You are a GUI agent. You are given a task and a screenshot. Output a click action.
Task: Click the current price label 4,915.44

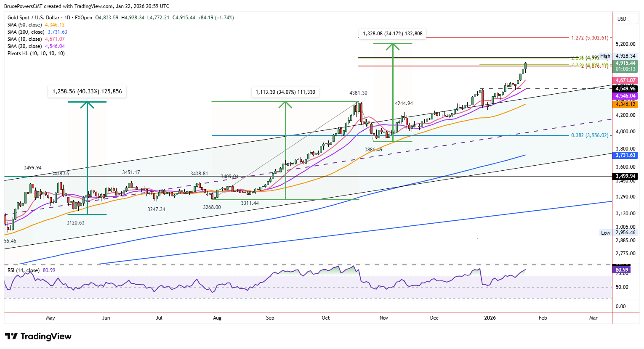[625, 63]
